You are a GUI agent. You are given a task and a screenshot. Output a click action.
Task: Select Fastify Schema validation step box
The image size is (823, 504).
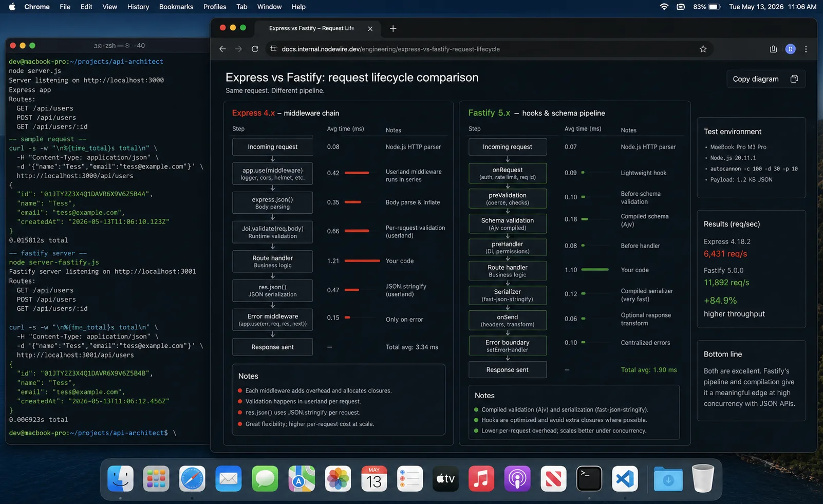508,223
